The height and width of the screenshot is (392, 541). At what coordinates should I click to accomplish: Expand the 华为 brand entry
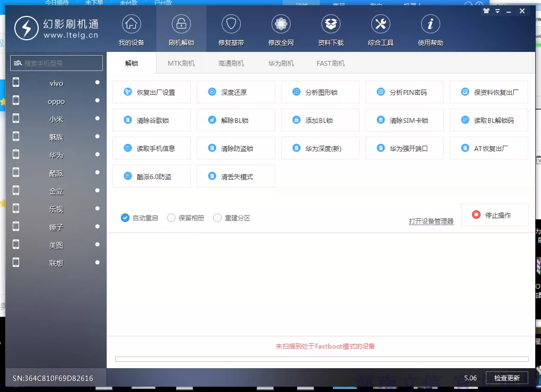point(56,155)
